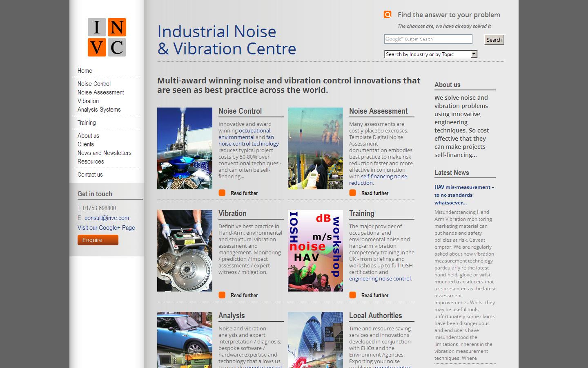
Task: Click orange Read further icon under Noise Control
Action: click(222, 193)
